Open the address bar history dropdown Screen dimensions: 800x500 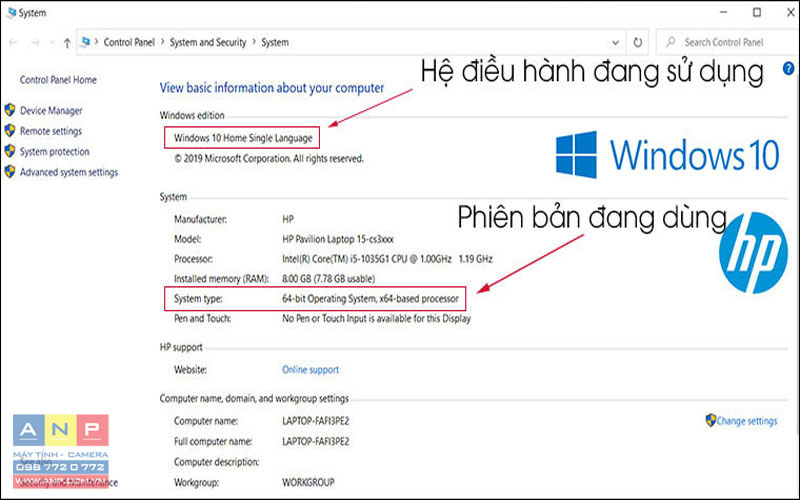click(615, 42)
